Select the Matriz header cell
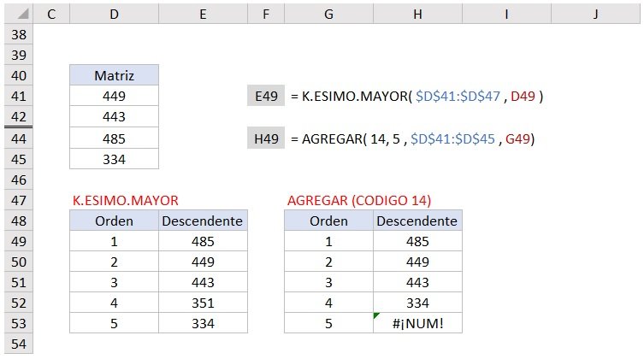This screenshot has height=359, width=644. coord(114,76)
